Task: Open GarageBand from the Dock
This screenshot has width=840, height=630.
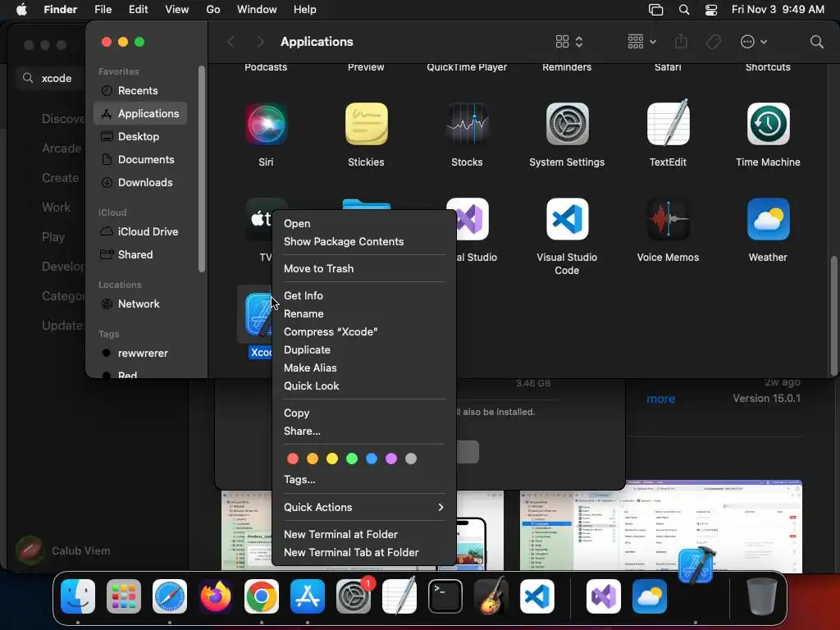Action: pos(491,596)
